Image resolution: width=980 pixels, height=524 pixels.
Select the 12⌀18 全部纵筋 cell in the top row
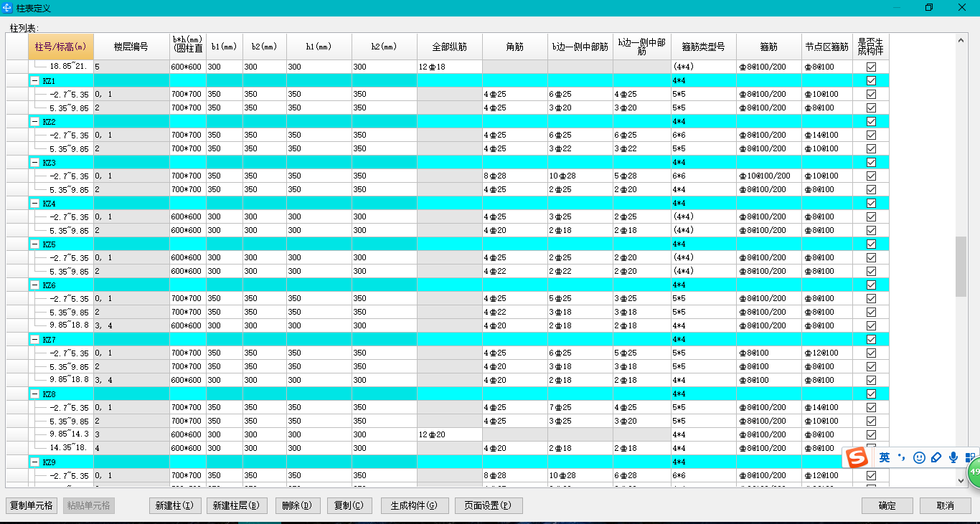[x=450, y=67]
